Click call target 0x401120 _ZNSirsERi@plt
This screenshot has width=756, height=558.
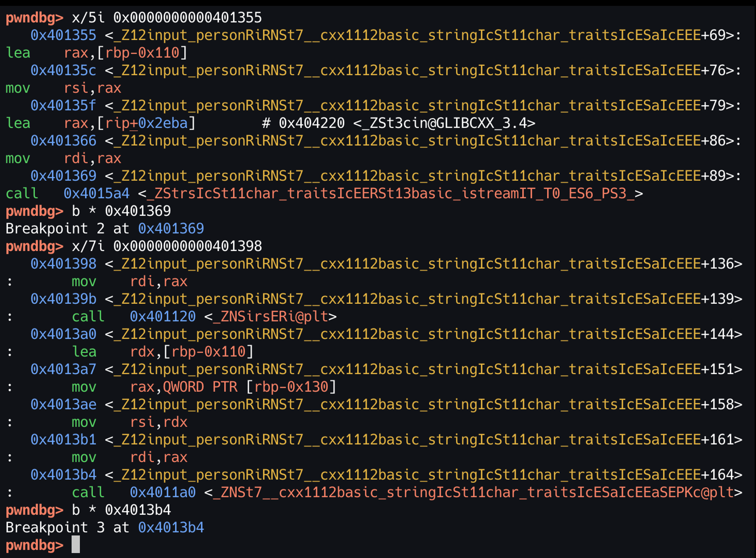[x=163, y=317]
